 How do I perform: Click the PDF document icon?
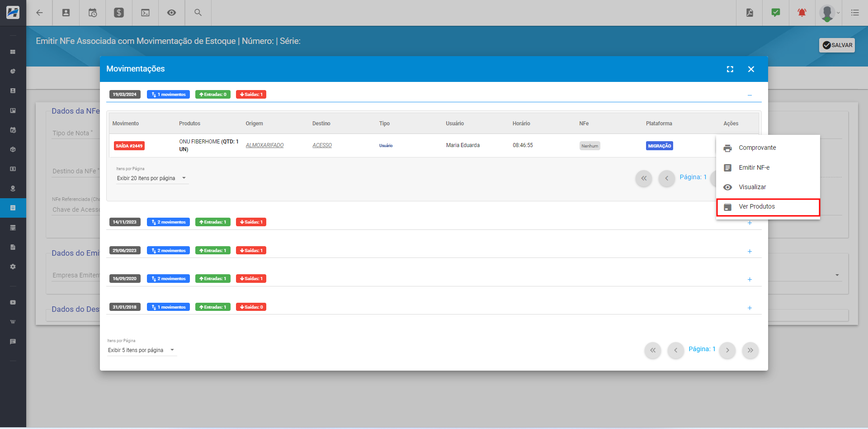coord(750,13)
